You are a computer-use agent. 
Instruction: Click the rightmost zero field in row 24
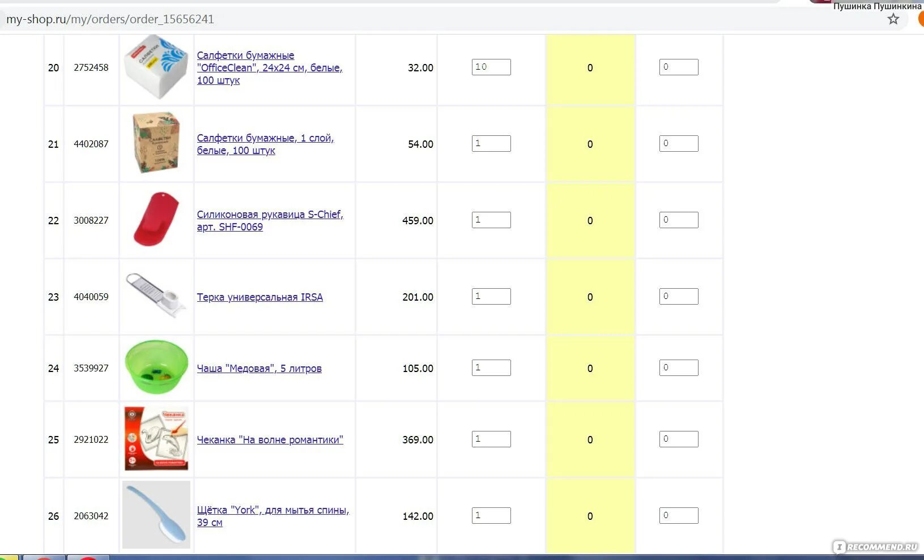point(679,367)
